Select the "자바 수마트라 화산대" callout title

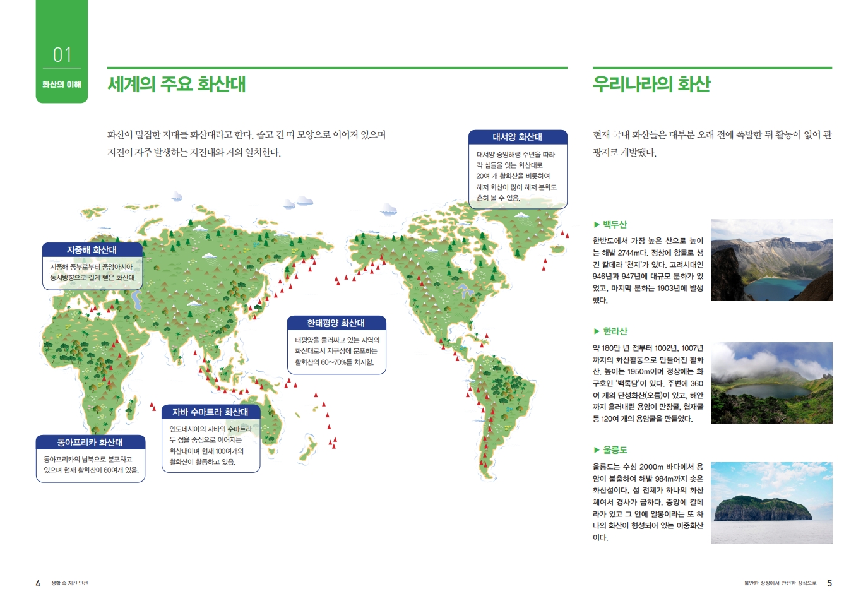210,412
